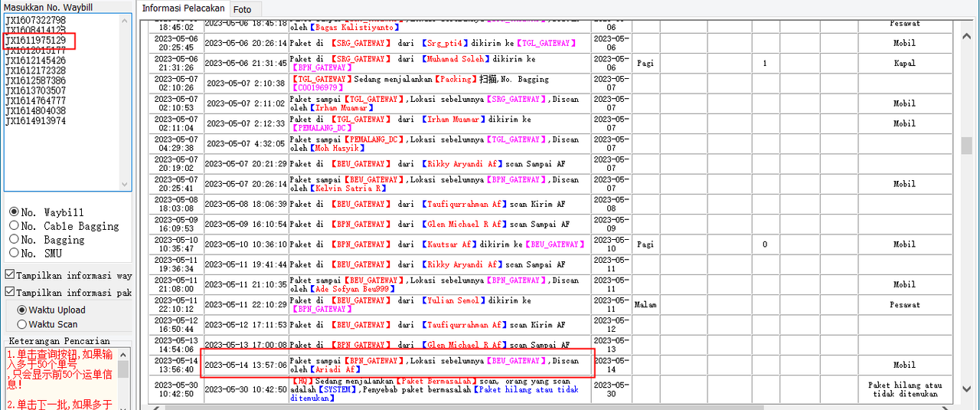Click the waybill list scroll-down arrow
This screenshot has height=410, width=980.
pos(126,185)
